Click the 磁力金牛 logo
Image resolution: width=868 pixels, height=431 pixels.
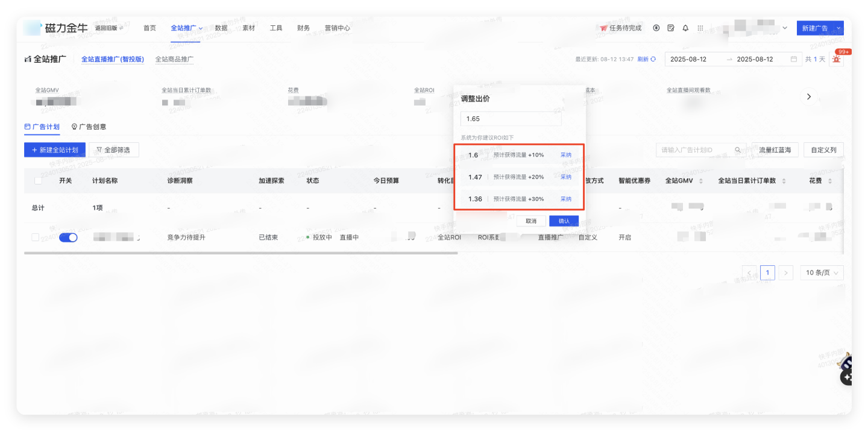(55, 28)
